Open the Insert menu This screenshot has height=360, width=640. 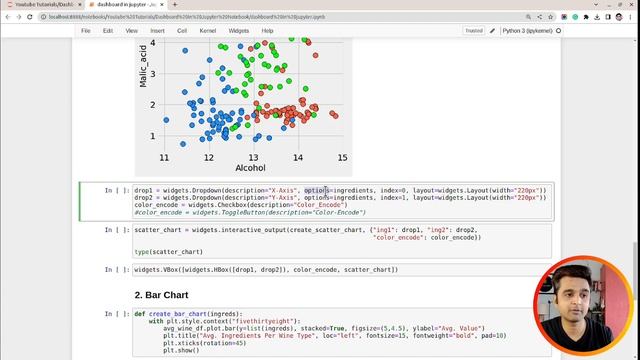(x=157, y=31)
